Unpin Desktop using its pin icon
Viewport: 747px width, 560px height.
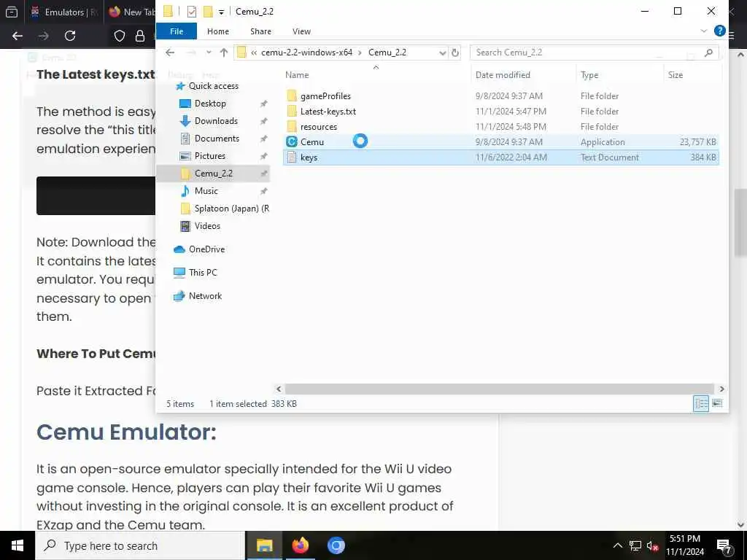(263, 104)
